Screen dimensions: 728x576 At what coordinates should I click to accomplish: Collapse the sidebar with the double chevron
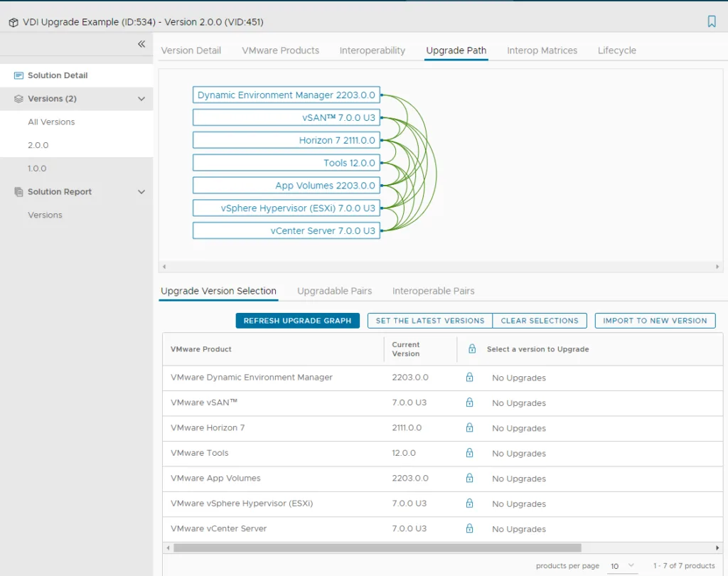pos(141,44)
